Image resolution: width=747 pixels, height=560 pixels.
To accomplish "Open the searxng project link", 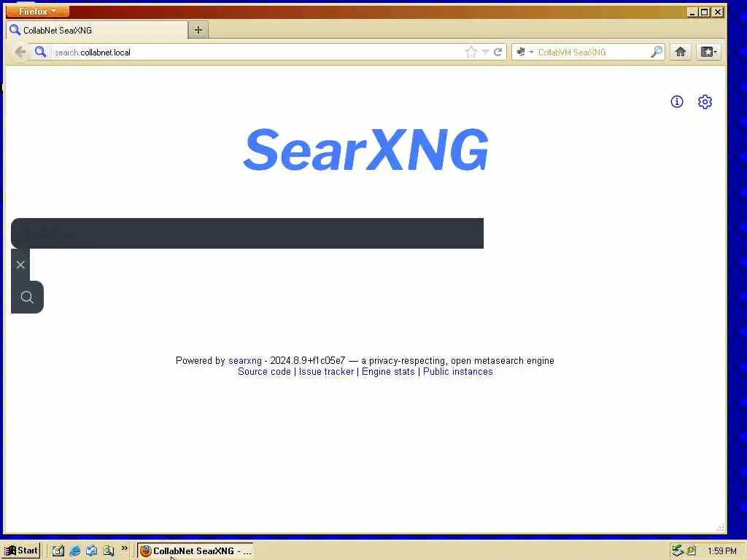I will pos(245,360).
